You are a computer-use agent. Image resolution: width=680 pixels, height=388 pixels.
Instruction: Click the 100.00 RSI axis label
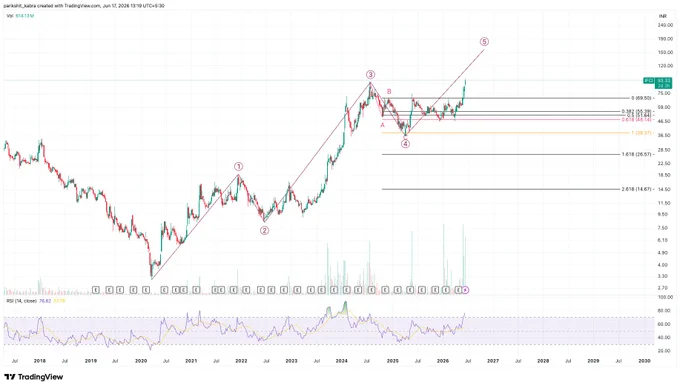665,297
